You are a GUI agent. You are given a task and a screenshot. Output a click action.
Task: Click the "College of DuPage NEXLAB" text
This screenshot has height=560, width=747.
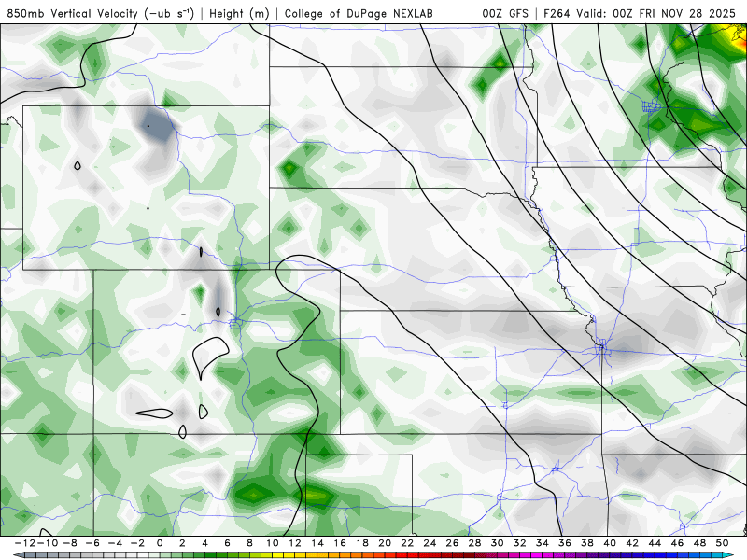(x=359, y=13)
